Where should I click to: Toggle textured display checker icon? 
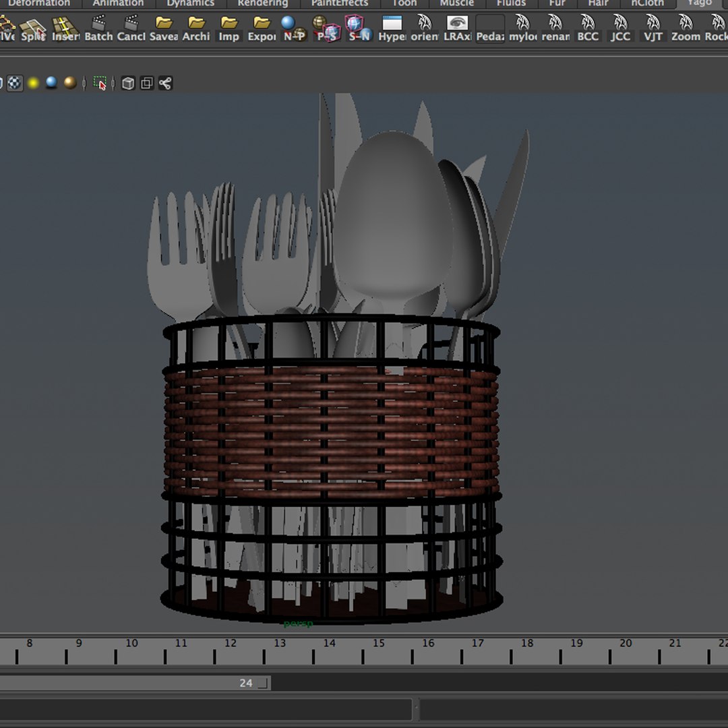15,83
